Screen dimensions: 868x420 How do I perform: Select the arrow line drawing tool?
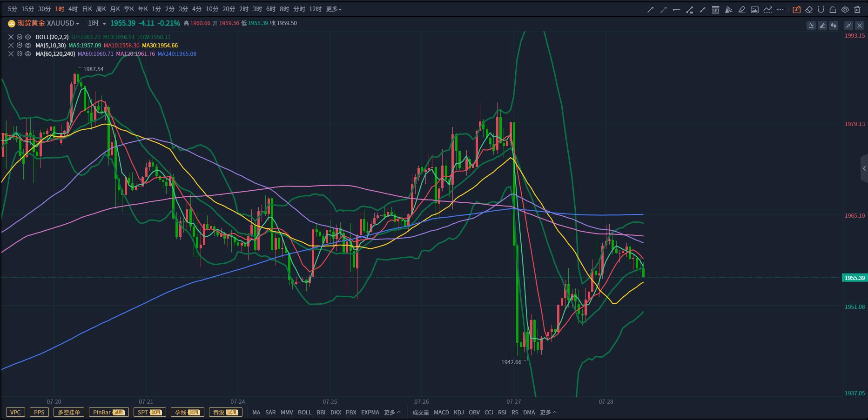click(x=650, y=9)
